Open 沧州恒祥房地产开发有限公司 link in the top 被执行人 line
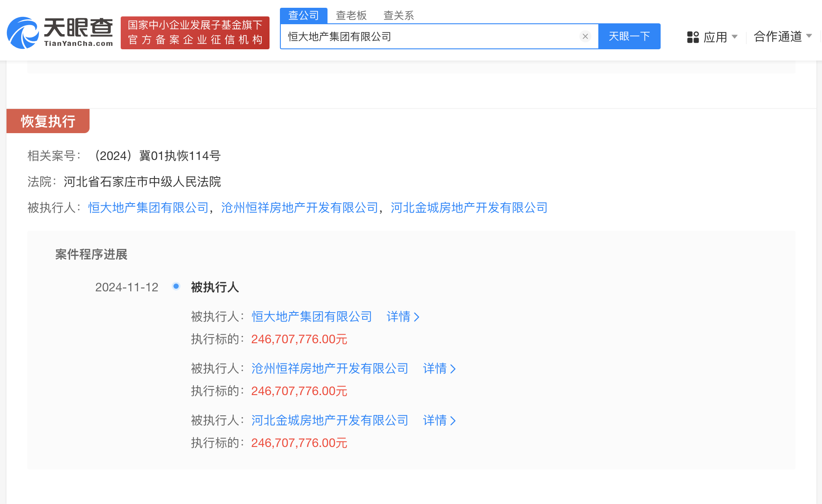822x504 pixels. click(x=300, y=207)
